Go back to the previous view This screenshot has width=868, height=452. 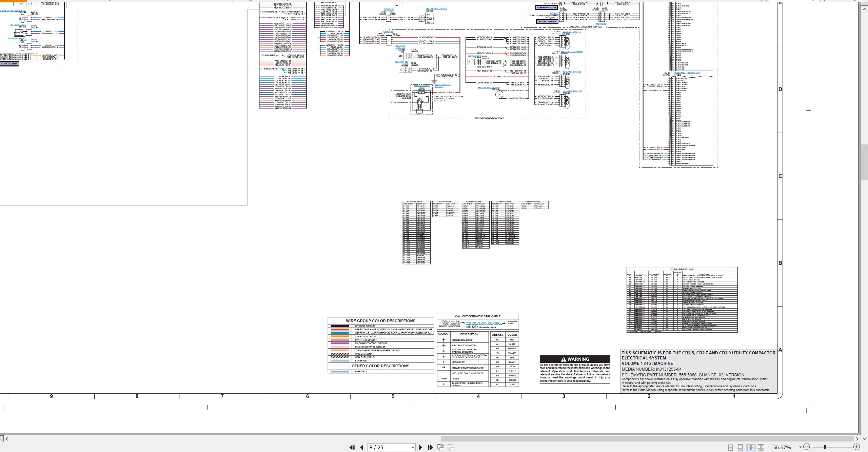(441, 447)
